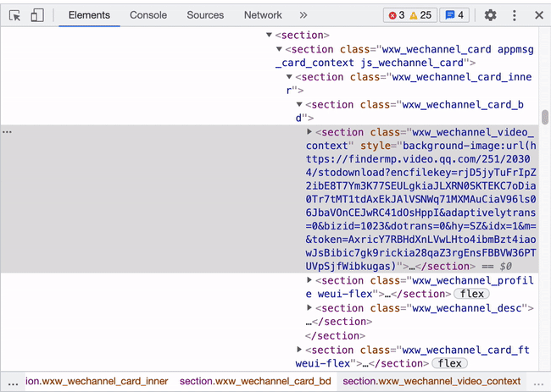Show more tabs via double chevron
The image size is (551, 392).
coord(303,15)
